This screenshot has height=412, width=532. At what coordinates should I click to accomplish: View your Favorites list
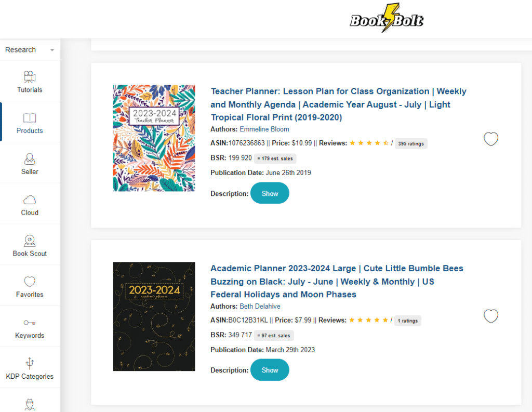(x=30, y=285)
